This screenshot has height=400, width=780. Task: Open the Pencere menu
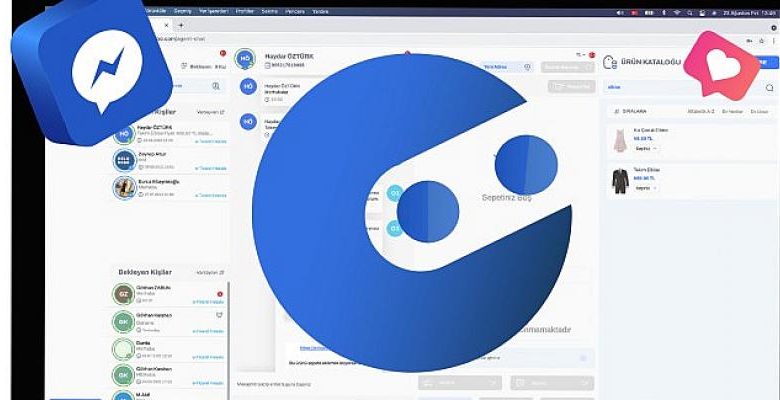295,11
